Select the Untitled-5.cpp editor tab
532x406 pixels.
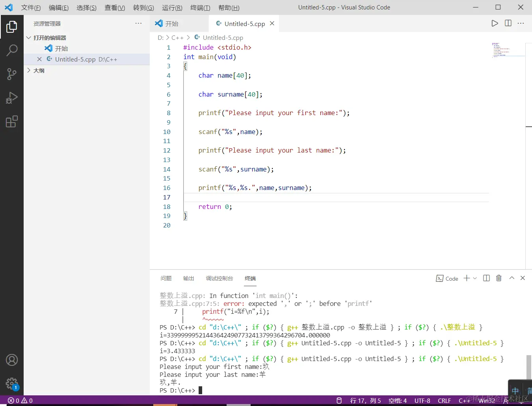244,24
